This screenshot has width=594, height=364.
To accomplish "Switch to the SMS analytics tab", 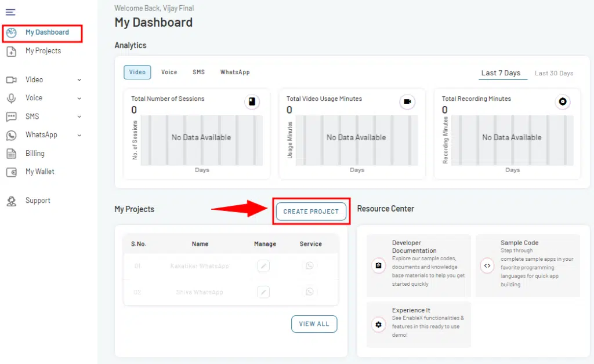I will [198, 72].
